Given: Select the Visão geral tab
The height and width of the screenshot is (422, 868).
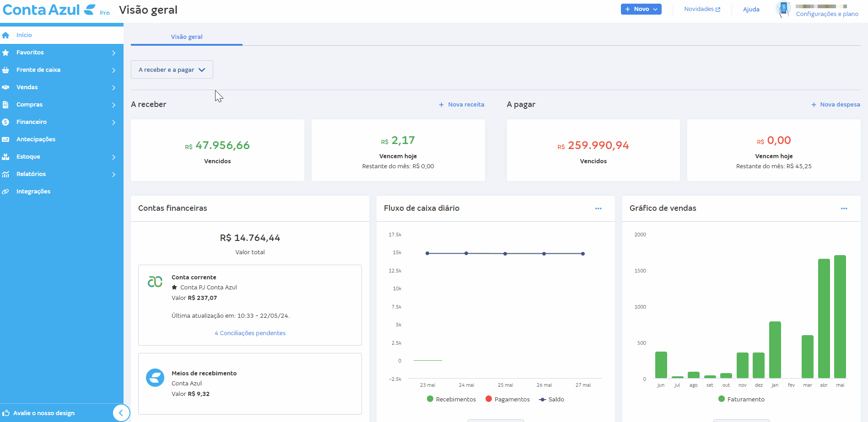Looking at the screenshot, I should pyautogui.click(x=186, y=37).
